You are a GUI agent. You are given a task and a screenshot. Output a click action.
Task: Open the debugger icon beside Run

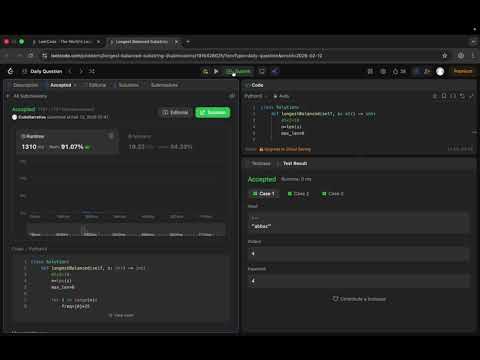click(x=205, y=71)
